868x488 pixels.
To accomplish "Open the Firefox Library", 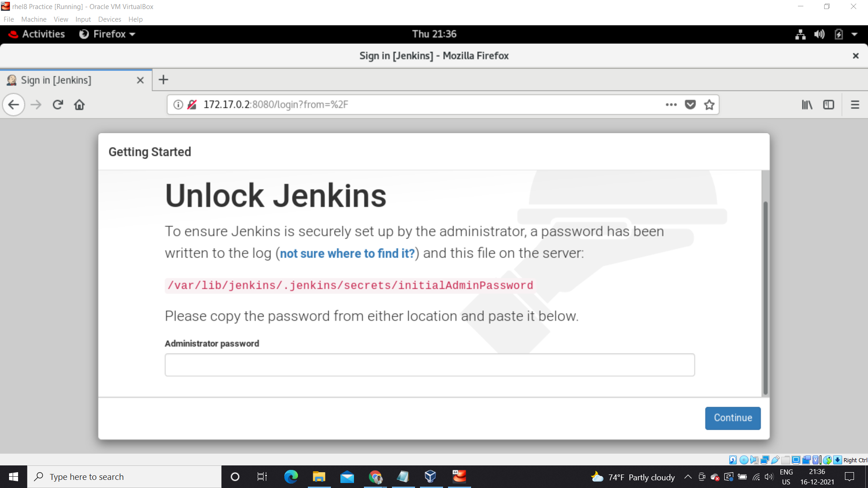I will tap(807, 104).
